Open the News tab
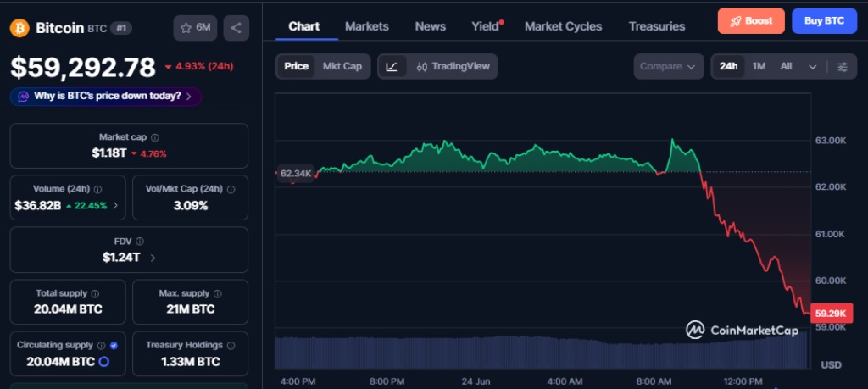 [430, 26]
